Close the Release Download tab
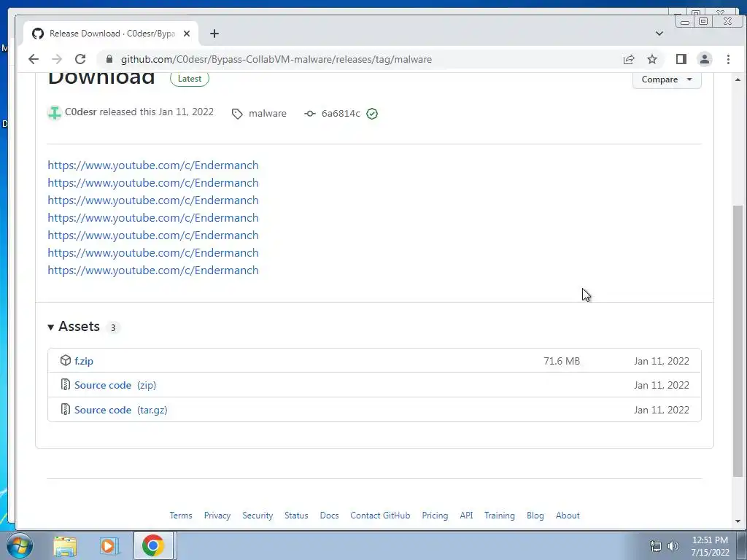747x560 pixels. point(187,34)
